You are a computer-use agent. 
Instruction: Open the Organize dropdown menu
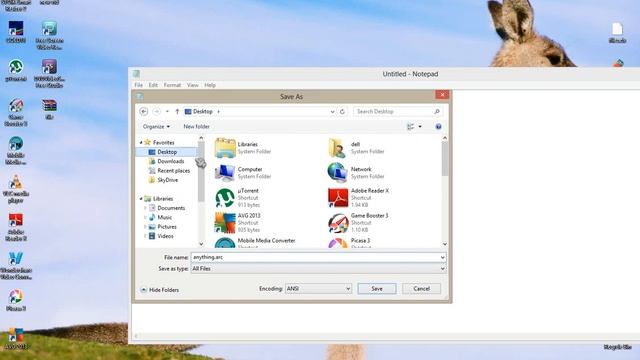[156, 127]
